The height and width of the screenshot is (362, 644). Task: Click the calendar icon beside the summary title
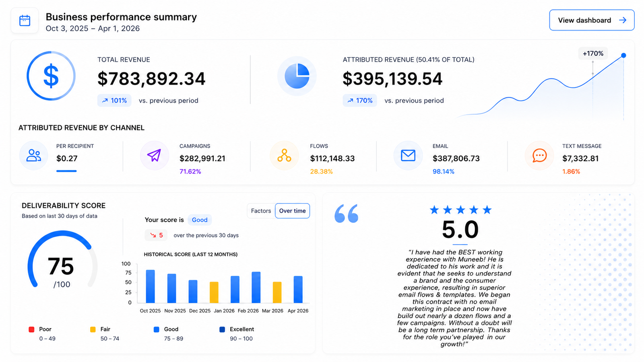25,21
